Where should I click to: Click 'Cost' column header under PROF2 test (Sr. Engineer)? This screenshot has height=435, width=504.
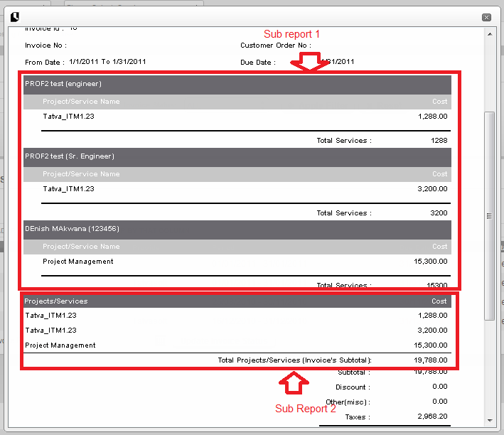439,174
